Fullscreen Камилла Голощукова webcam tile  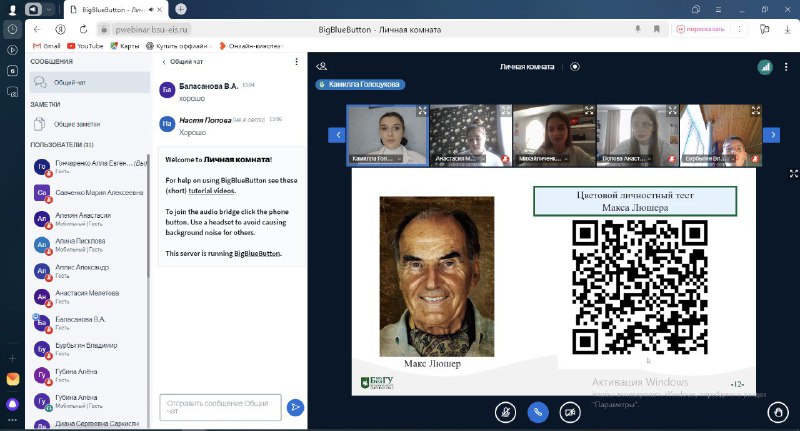(x=422, y=110)
